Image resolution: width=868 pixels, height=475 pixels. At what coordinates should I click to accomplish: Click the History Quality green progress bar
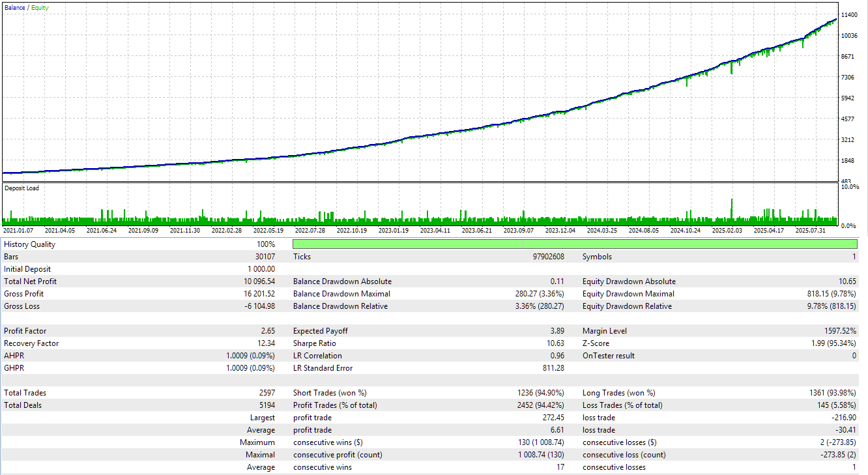(x=575, y=244)
